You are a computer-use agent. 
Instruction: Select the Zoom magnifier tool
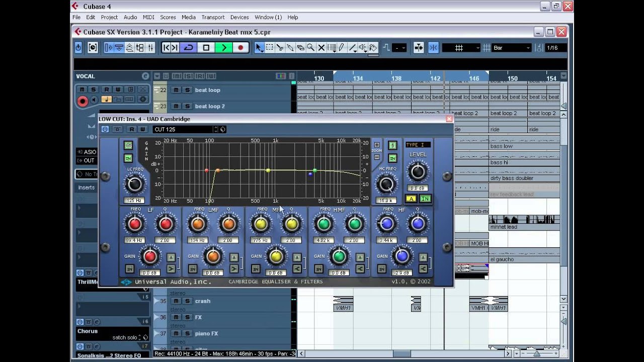pos(311,48)
